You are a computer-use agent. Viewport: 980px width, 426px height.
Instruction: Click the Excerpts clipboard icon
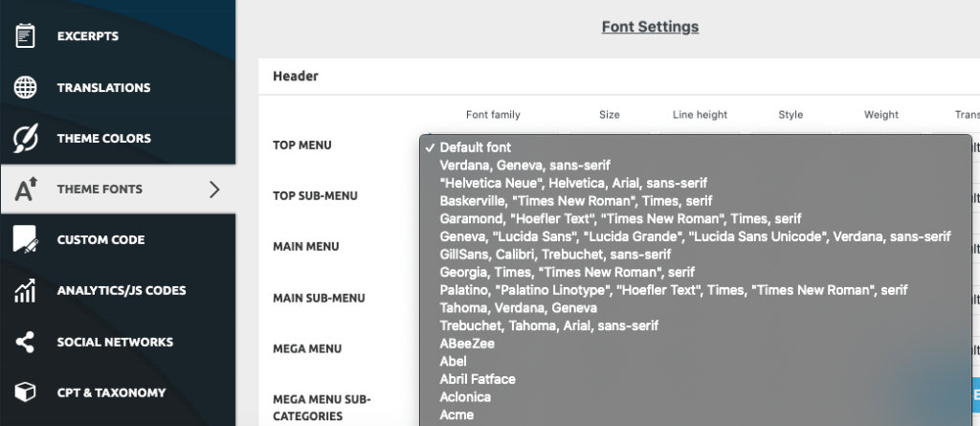tap(26, 35)
